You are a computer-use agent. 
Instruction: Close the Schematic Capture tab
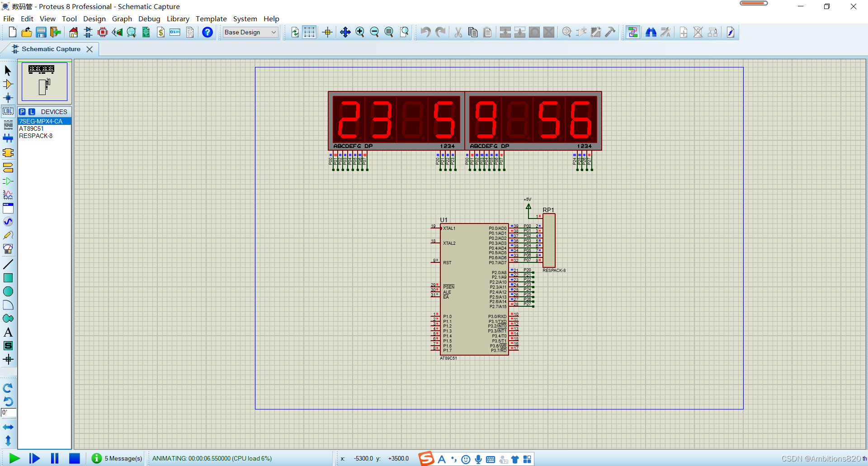click(x=90, y=49)
